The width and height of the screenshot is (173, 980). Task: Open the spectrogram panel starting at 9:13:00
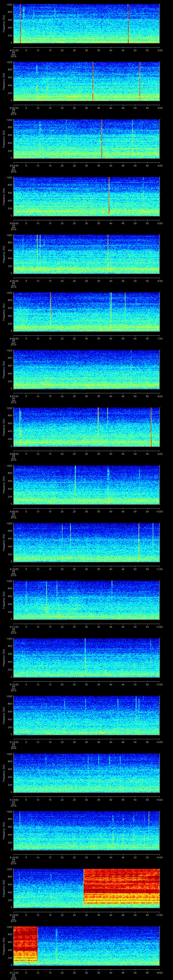[86, 715]
